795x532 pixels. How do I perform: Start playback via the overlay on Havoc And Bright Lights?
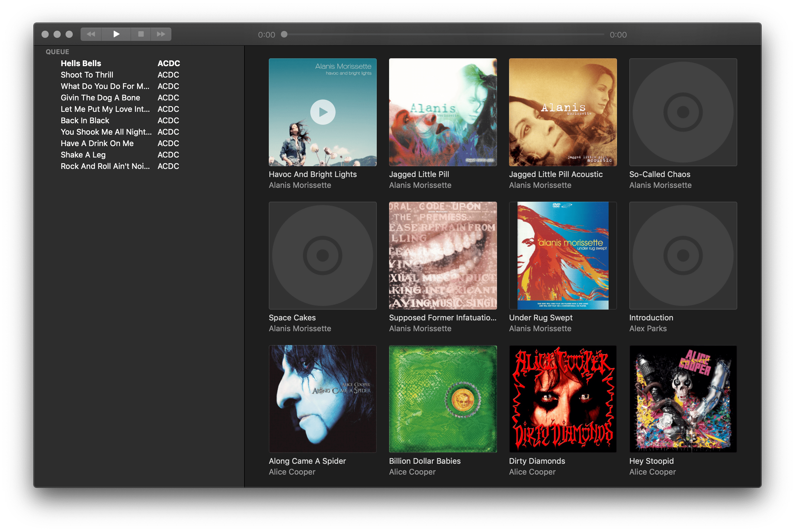tap(322, 112)
